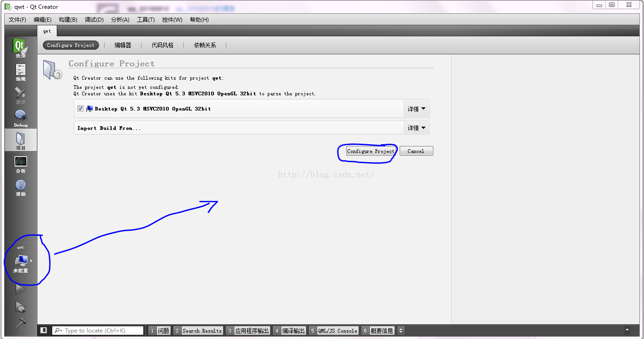Select the Configure Project sub-tab
This screenshot has height=339, width=644.
pyautogui.click(x=71, y=45)
